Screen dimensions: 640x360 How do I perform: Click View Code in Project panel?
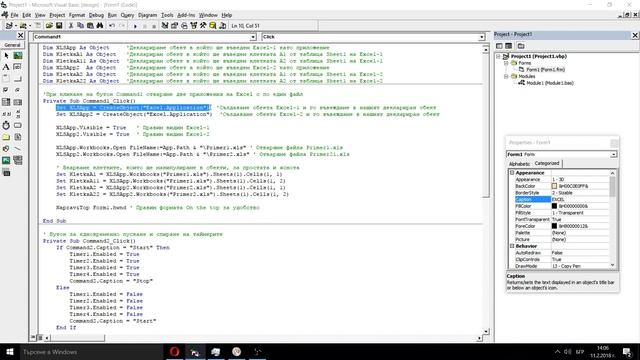pyautogui.click(x=499, y=46)
